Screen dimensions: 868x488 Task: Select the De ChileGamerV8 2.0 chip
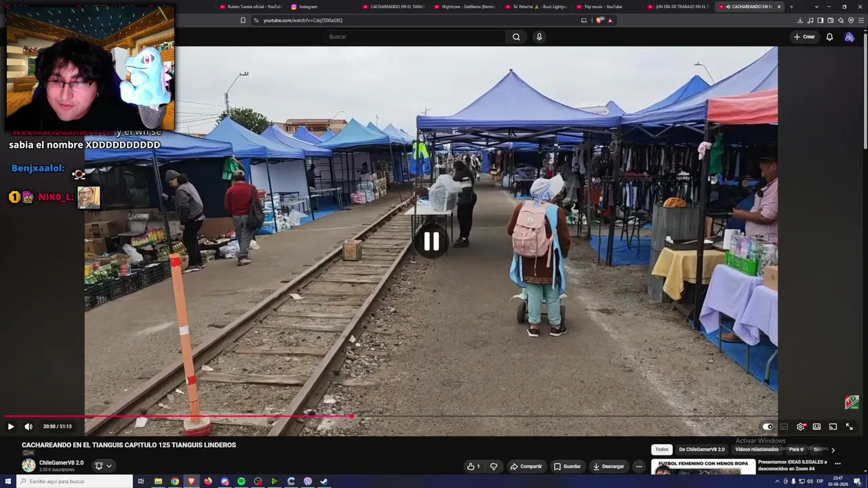tap(702, 449)
